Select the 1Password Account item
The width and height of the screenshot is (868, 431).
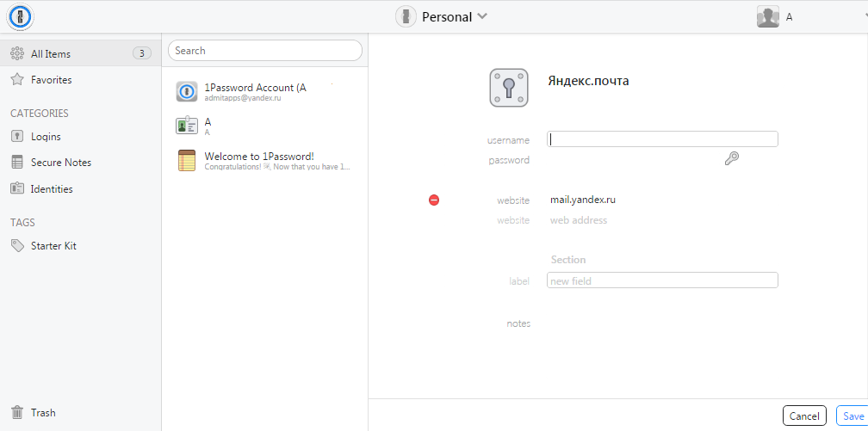(264, 92)
